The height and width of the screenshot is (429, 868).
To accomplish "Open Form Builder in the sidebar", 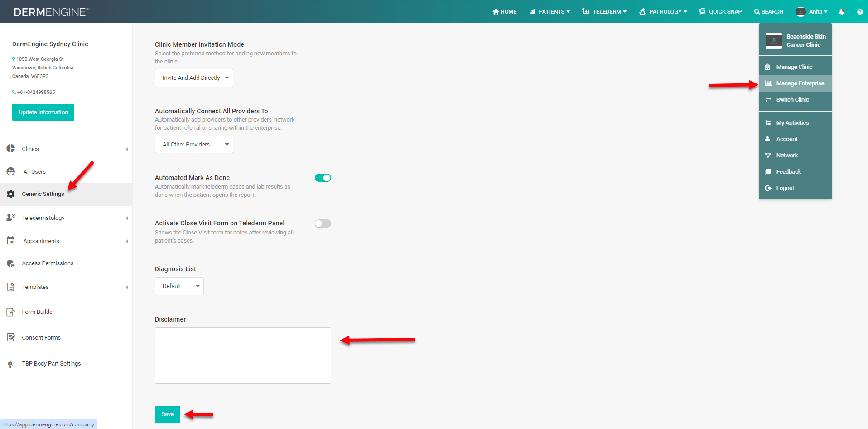I will click(38, 312).
